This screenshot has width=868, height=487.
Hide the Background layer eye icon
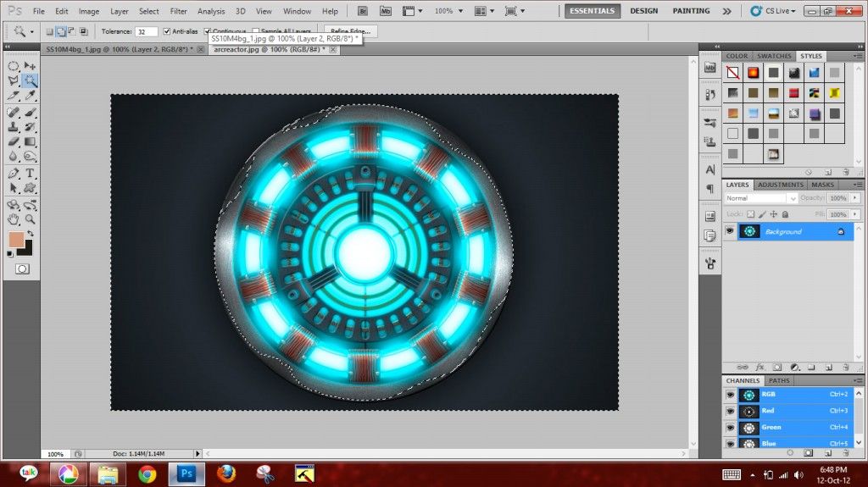click(x=730, y=231)
